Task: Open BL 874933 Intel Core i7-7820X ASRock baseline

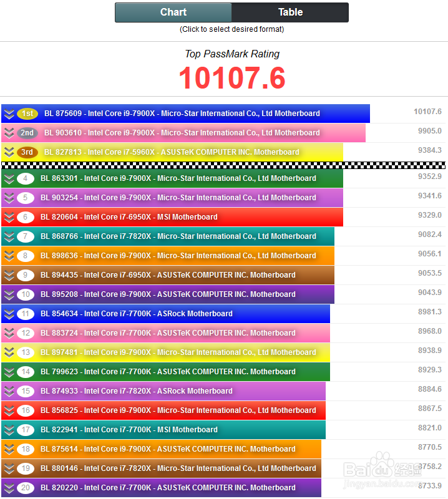Action: coord(137,392)
